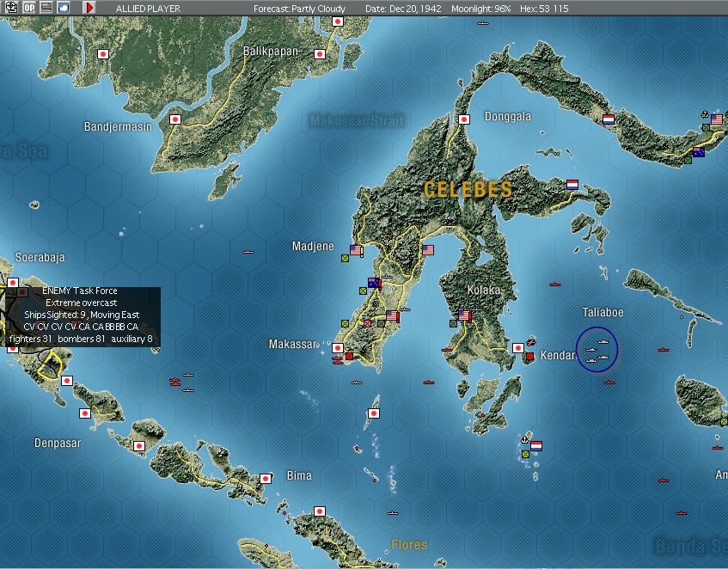Click the Denpasar city label
728x569 pixels.
pos(58,443)
